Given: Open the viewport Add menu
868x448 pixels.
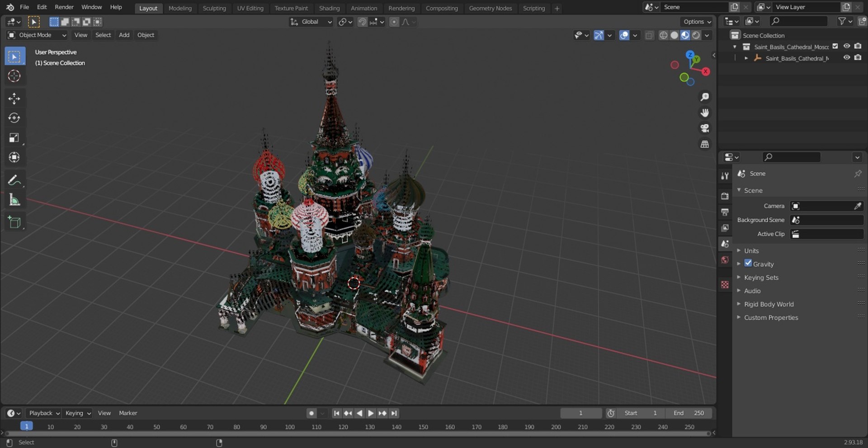Looking at the screenshot, I should [124, 35].
